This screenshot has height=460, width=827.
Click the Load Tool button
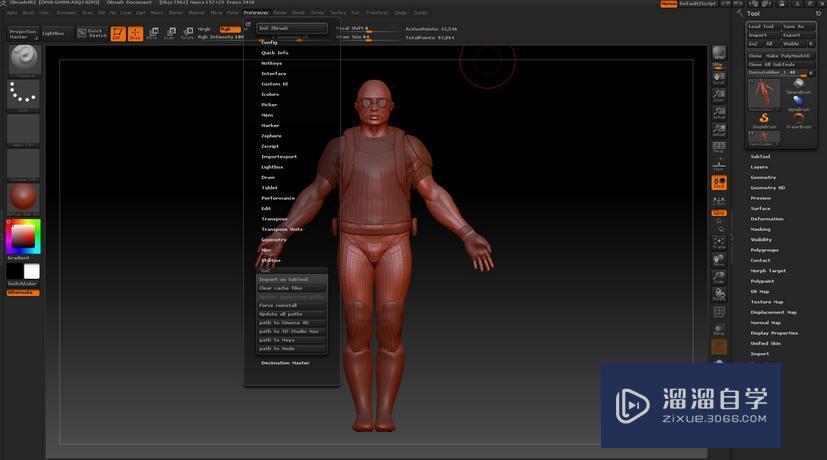click(763, 26)
